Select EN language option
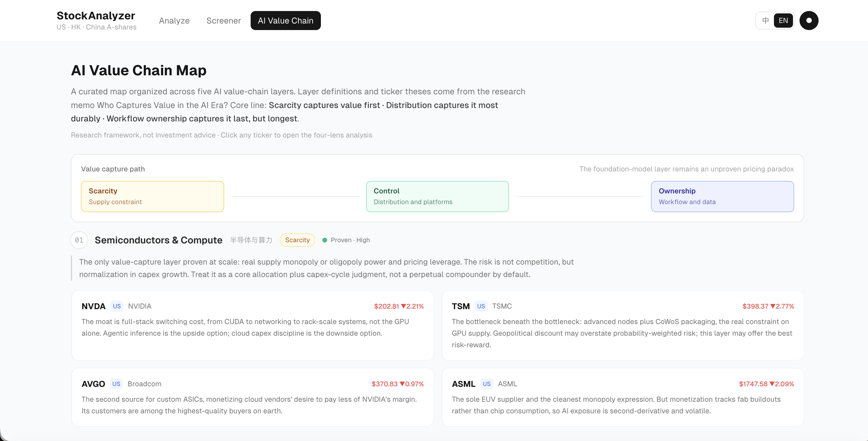The image size is (868, 441). click(783, 21)
